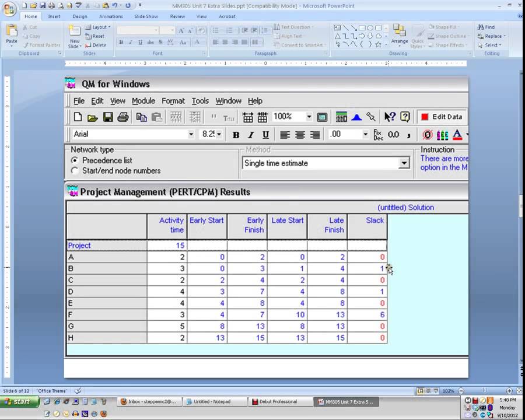Click the Edit Data button in QM

pyautogui.click(x=442, y=117)
